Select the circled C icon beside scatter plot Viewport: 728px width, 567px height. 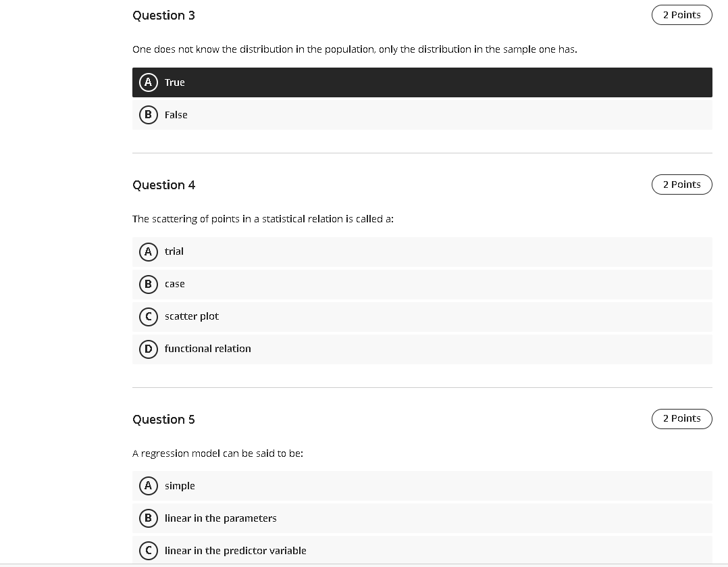149,316
